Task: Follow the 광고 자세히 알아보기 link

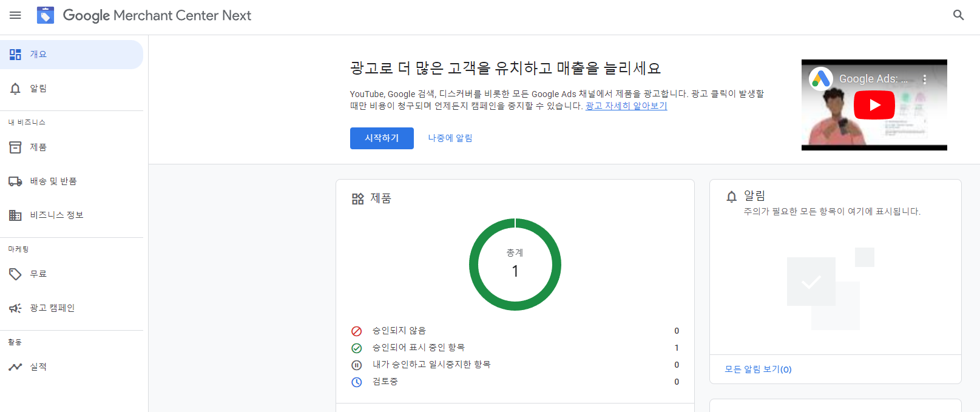Action: 626,106
